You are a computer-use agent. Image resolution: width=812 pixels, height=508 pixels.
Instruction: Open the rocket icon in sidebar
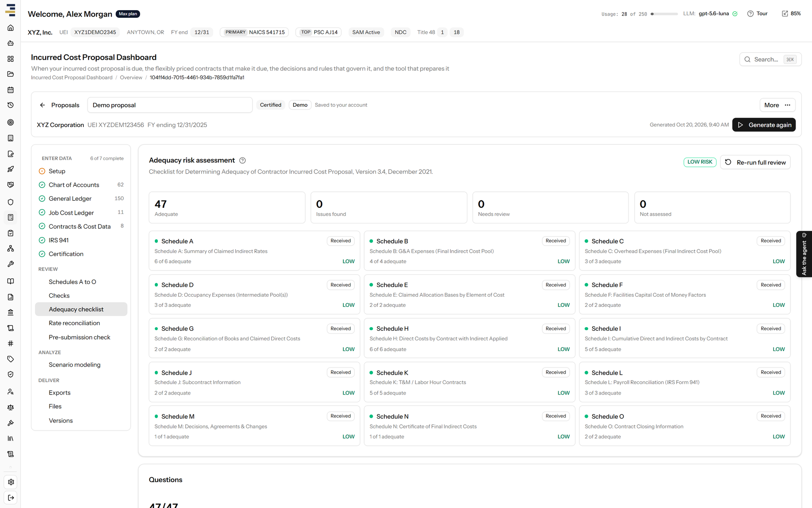tap(11, 169)
